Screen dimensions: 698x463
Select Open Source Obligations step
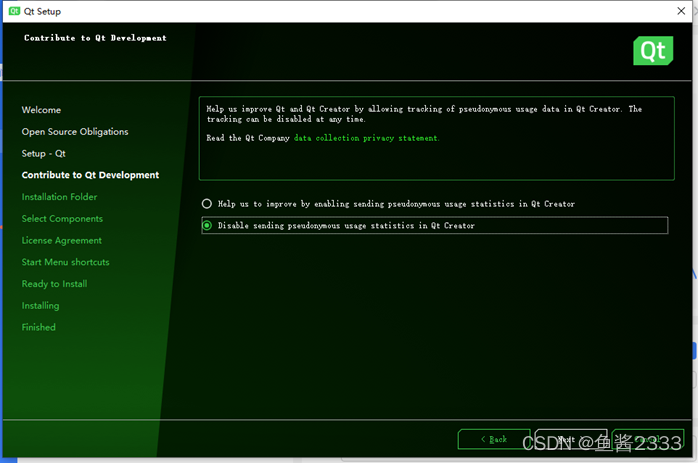[75, 132]
